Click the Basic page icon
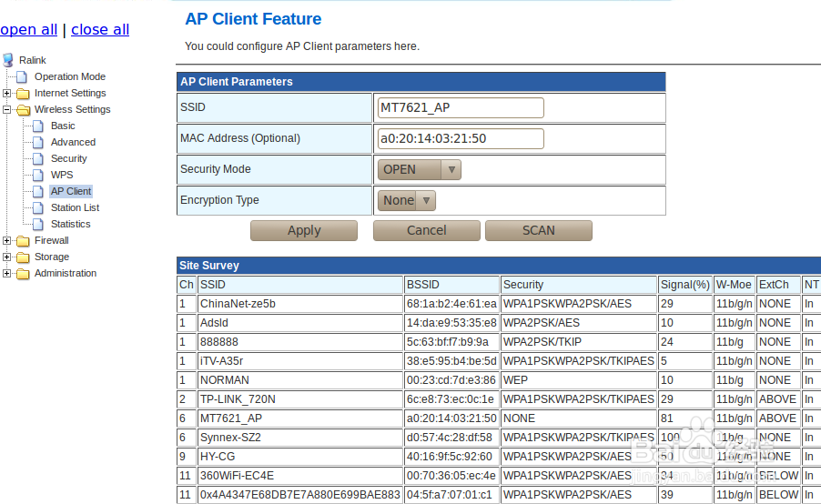This screenshot has height=504, width=821. click(x=37, y=126)
